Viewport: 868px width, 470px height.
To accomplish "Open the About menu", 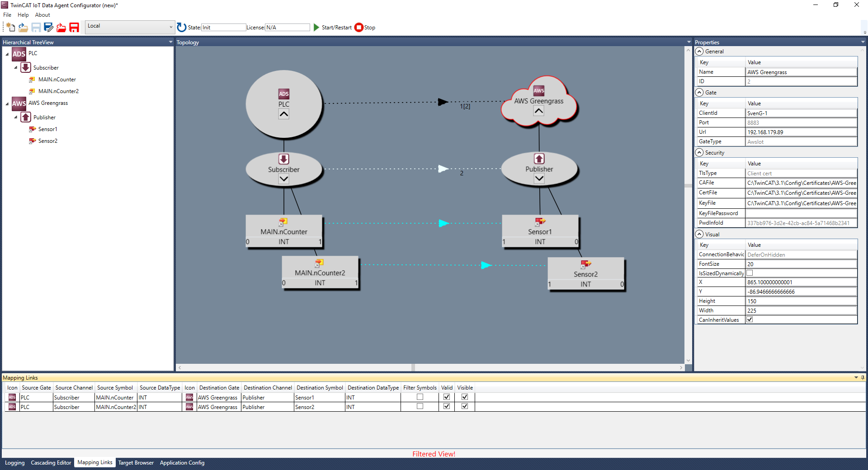I will 42,15.
